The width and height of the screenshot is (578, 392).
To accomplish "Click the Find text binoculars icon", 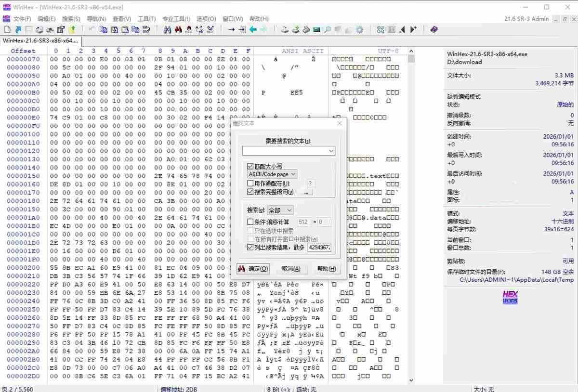I will [167, 29].
